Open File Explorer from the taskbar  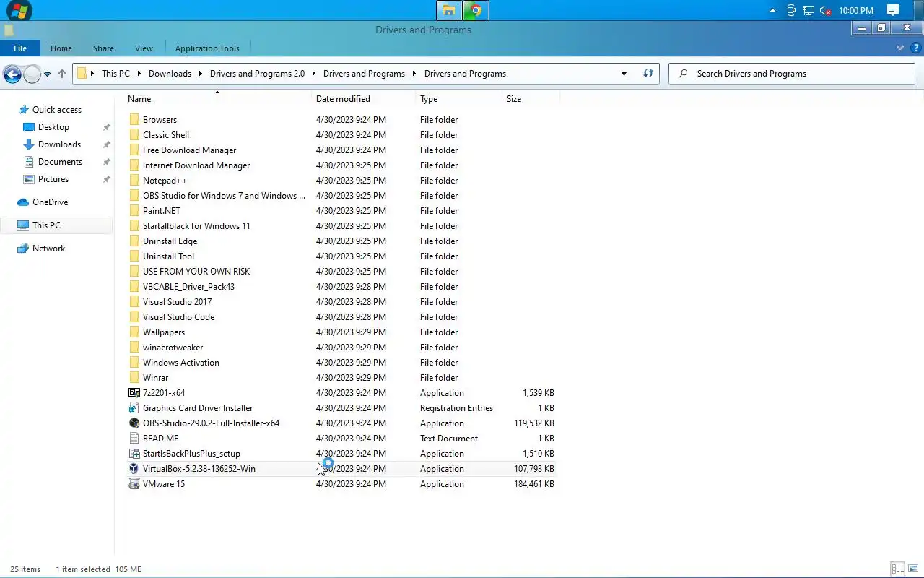point(449,10)
